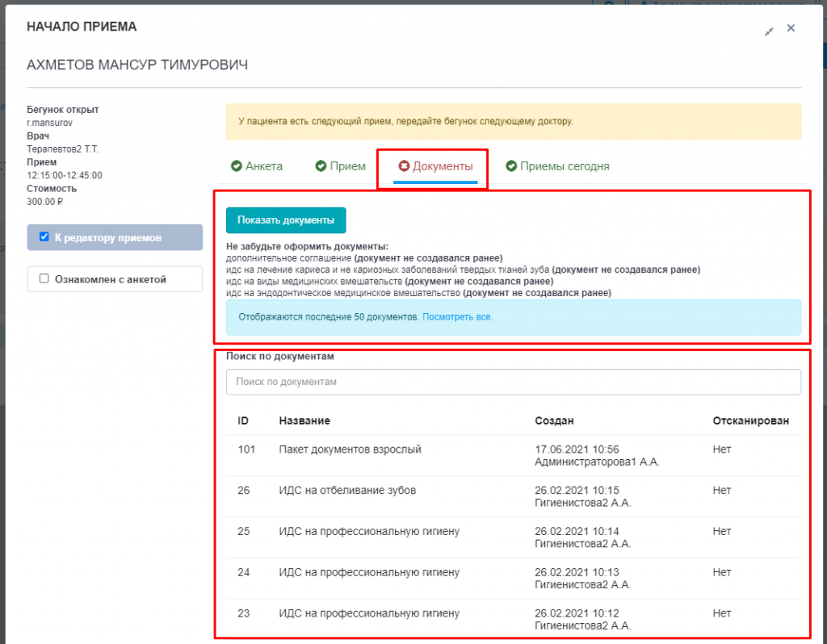Click the appointment time 12:15:00-12:45:00
Image resolution: width=827 pixels, height=644 pixels.
[x=65, y=175]
